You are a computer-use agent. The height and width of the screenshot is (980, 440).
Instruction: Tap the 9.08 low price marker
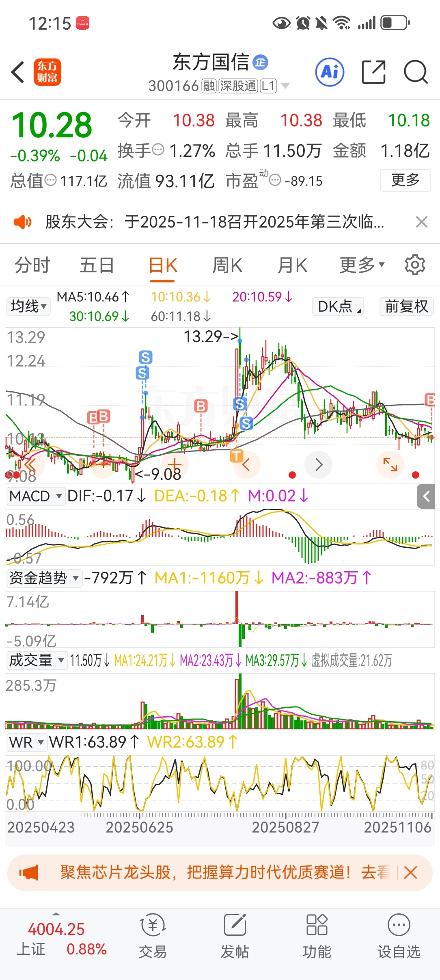pyautogui.click(x=158, y=474)
